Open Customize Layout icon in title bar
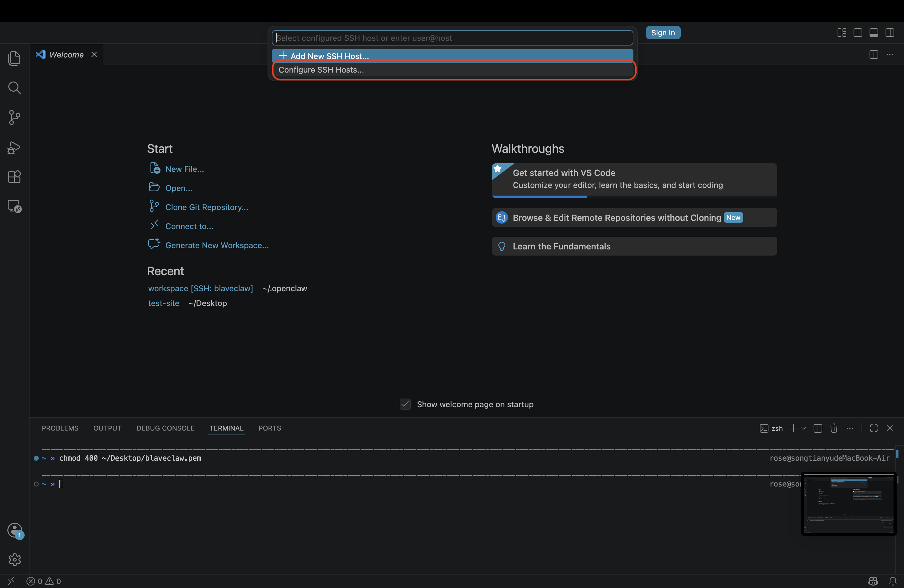904x588 pixels. point(842,33)
